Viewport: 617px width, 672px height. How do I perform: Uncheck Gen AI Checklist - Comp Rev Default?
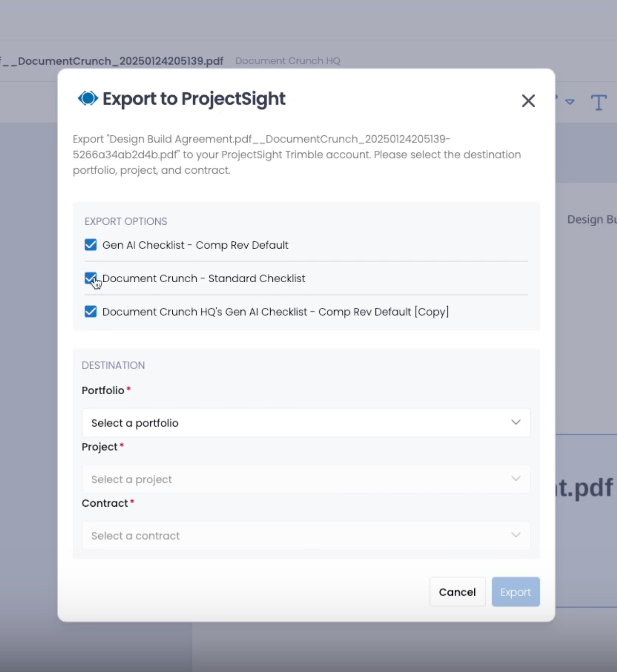tap(90, 245)
